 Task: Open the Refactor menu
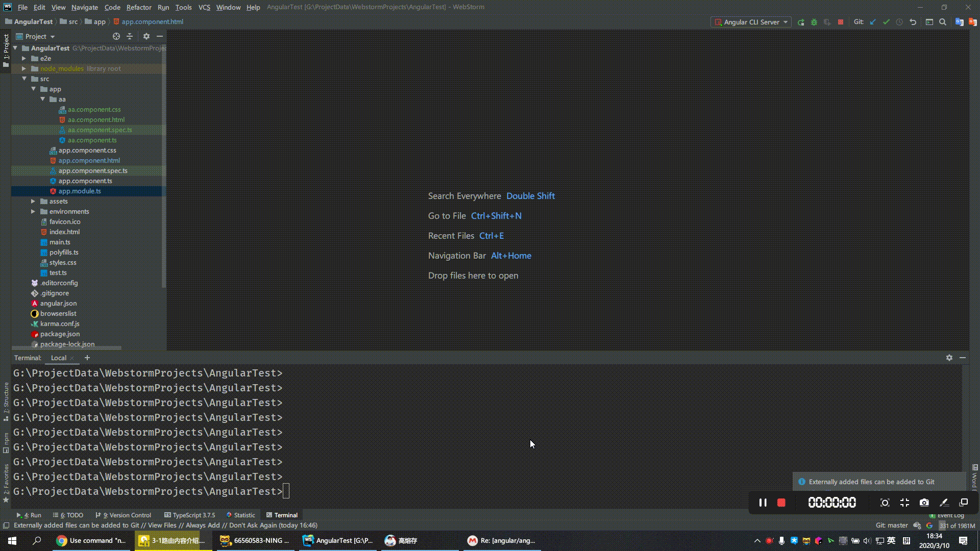coord(138,7)
